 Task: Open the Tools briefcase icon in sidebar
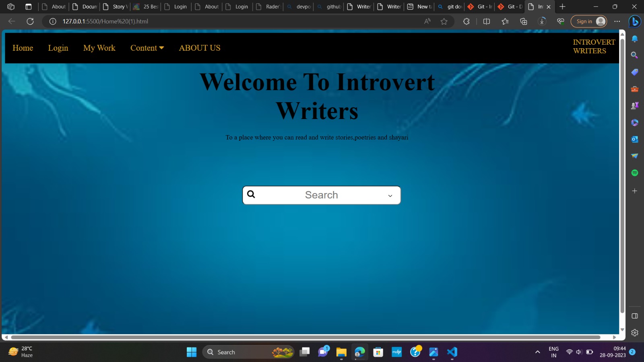635,89
